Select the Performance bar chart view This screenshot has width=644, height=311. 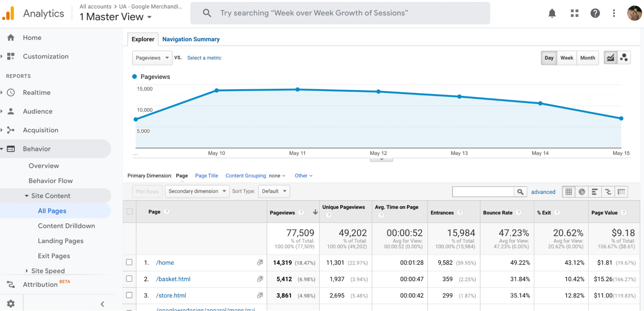[x=595, y=191]
